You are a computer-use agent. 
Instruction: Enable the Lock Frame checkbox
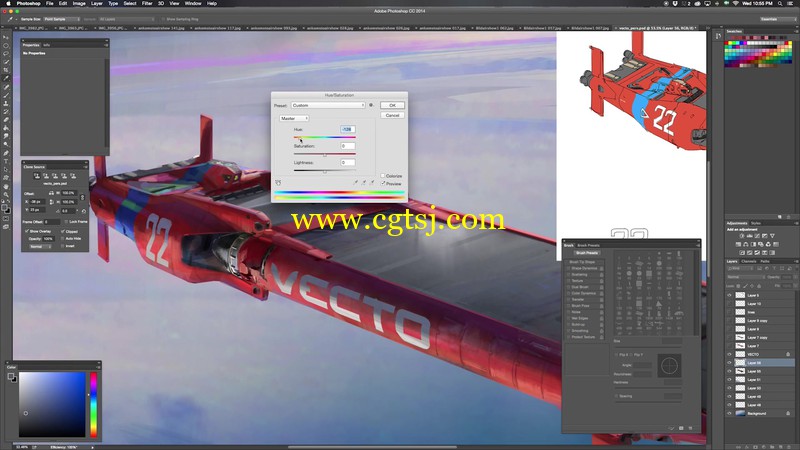tap(66, 221)
